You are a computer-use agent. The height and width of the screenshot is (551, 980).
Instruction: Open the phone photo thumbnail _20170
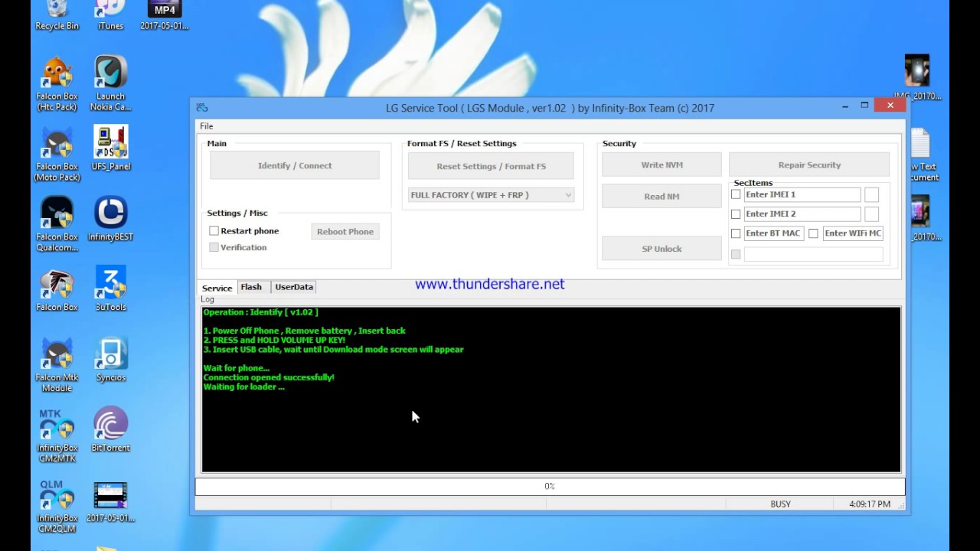[x=923, y=220]
